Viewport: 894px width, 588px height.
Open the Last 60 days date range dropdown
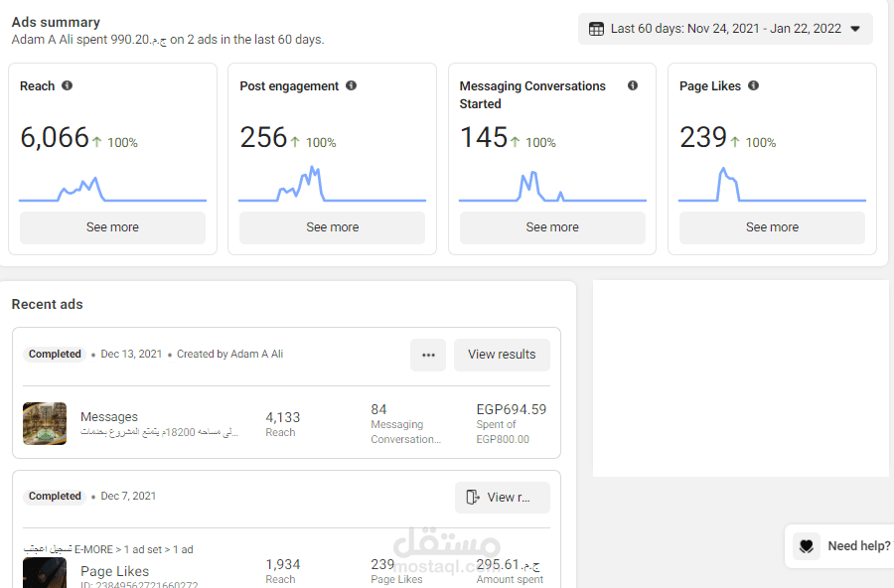pos(725,29)
